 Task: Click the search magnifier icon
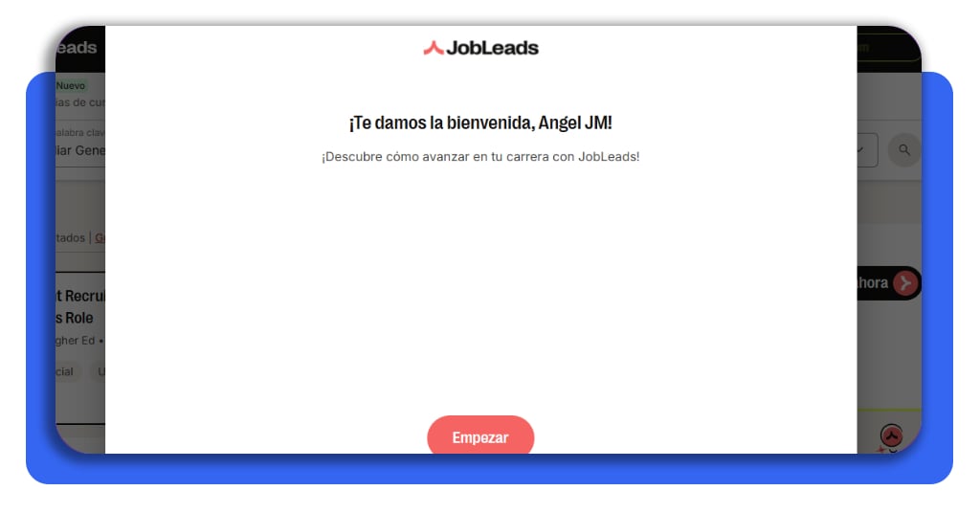point(903,150)
